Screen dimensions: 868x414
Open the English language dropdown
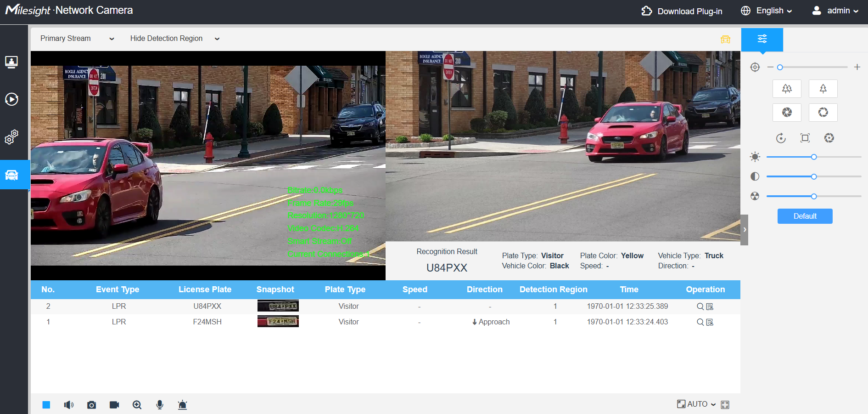767,11
